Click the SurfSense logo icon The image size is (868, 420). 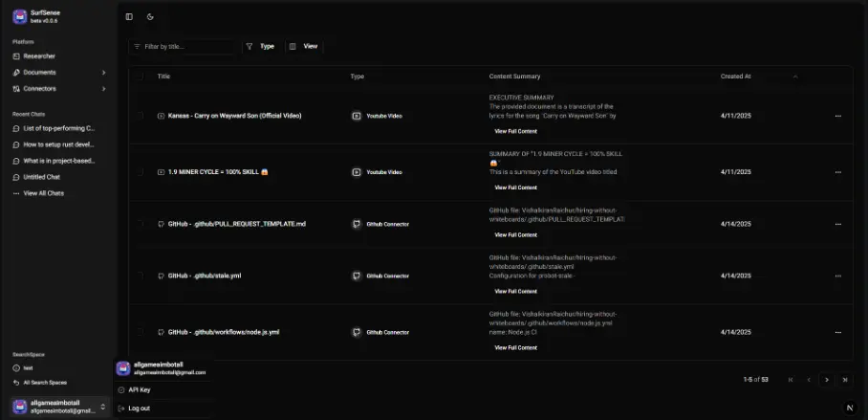point(19,16)
